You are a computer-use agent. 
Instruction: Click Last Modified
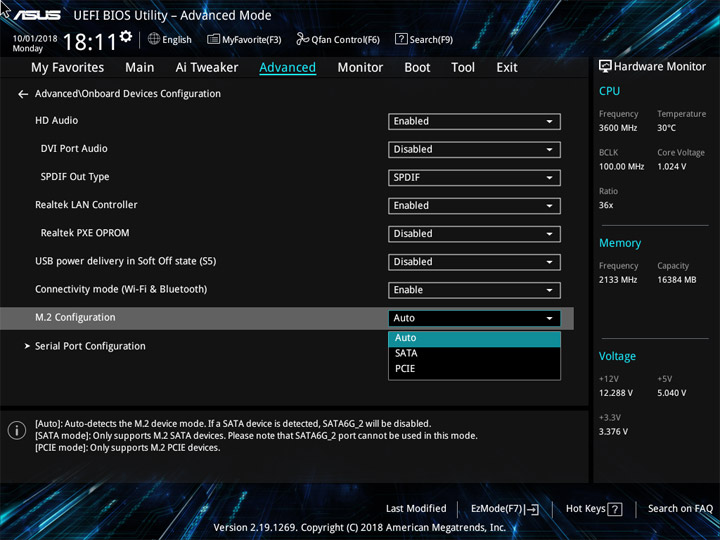(416, 509)
